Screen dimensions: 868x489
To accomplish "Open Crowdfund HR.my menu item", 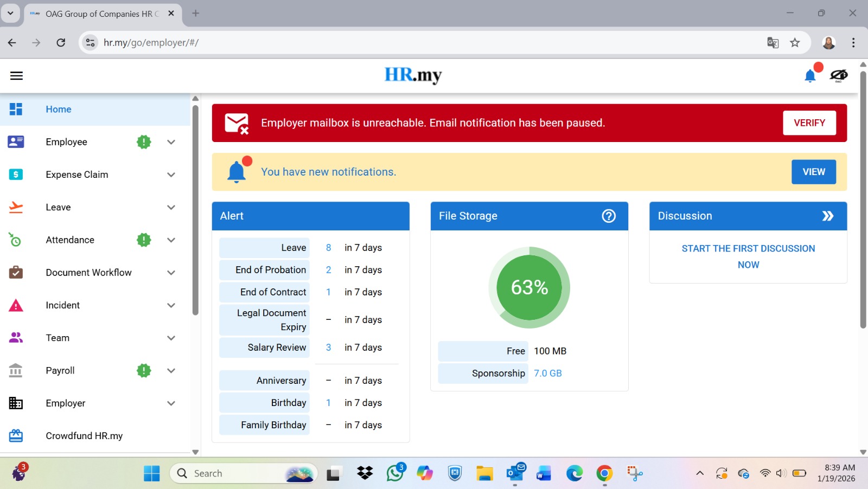I will point(84,436).
